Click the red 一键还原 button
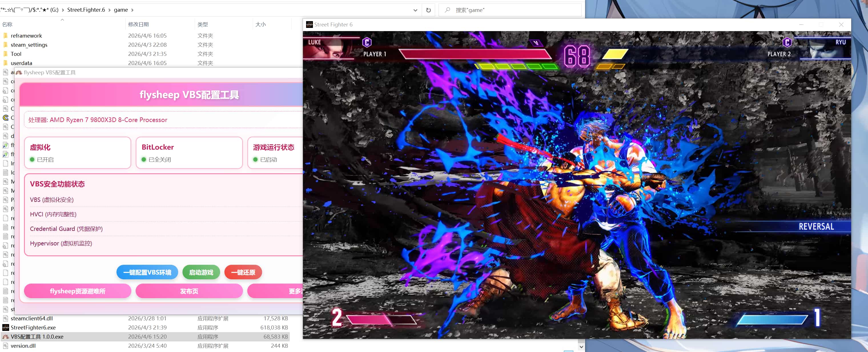868x352 pixels. (243, 272)
